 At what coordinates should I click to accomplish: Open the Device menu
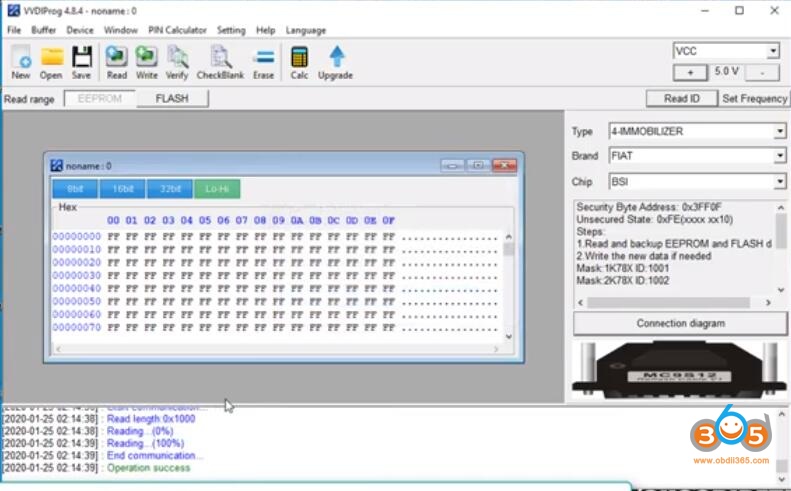[80, 30]
